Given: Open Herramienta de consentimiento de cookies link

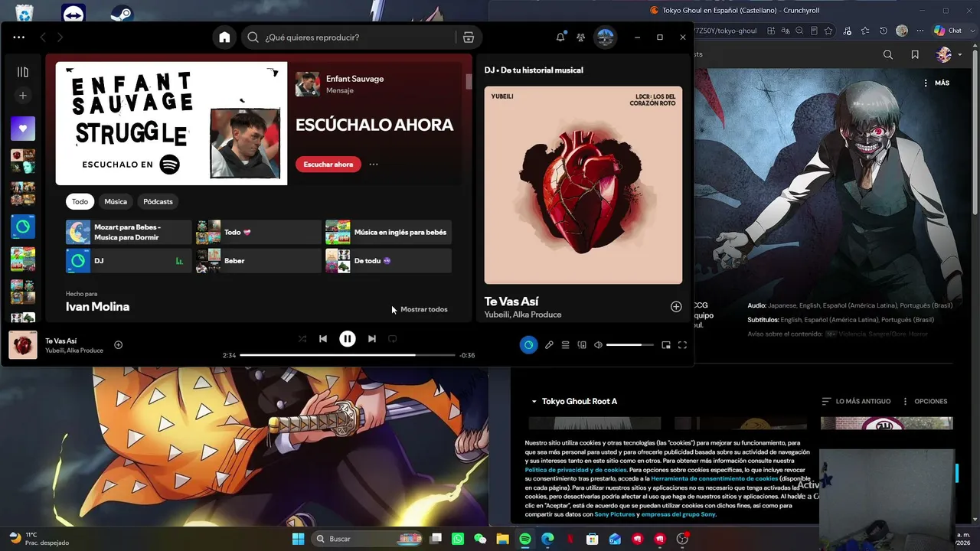Looking at the screenshot, I should click(x=714, y=478).
